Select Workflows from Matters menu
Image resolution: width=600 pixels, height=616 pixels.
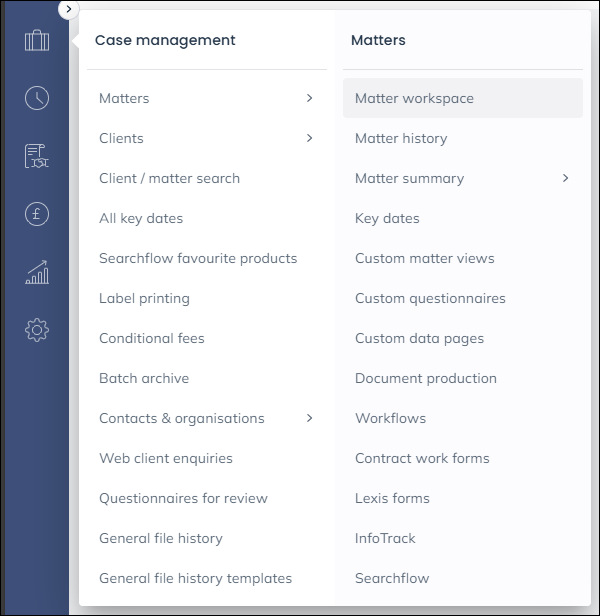390,418
